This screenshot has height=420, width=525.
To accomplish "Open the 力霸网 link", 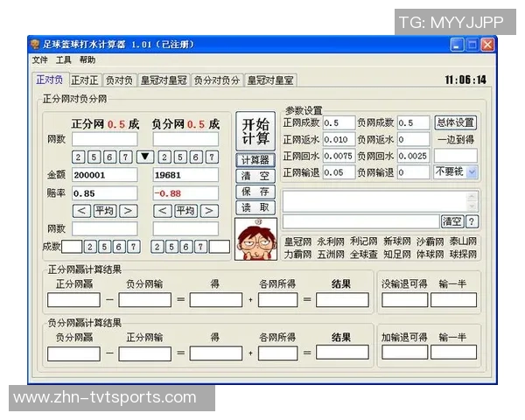I will click(297, 255).
